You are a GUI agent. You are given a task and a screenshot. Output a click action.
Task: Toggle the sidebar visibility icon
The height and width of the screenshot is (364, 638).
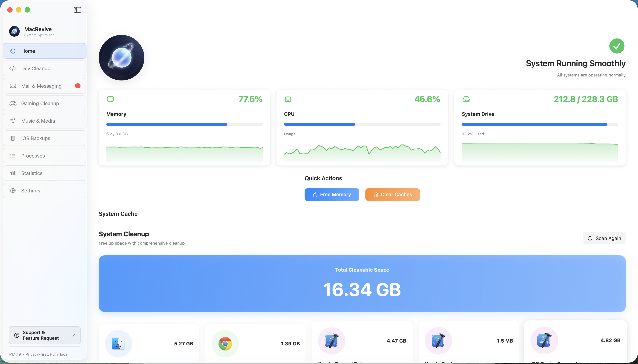pyautogui.click(x=77, y=10)
